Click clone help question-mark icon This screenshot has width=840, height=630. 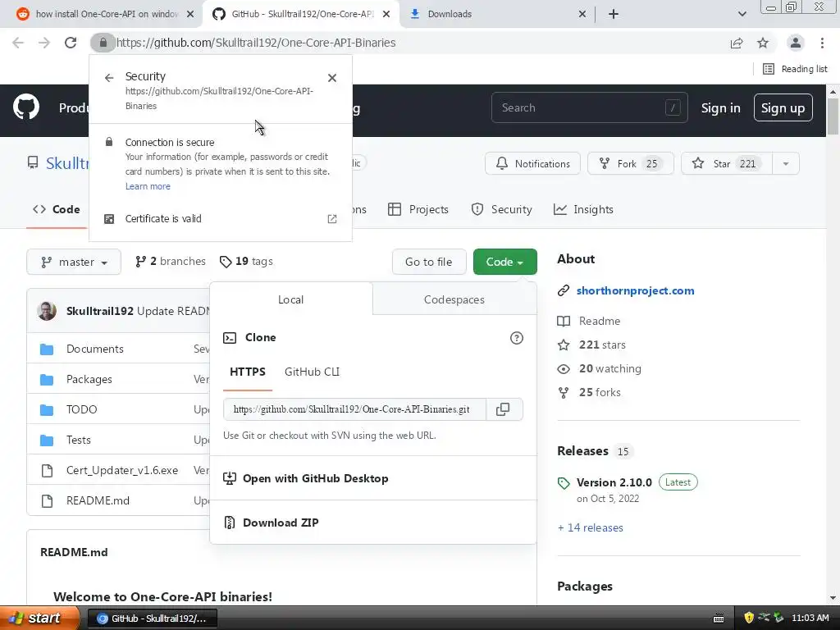[517, 338]
